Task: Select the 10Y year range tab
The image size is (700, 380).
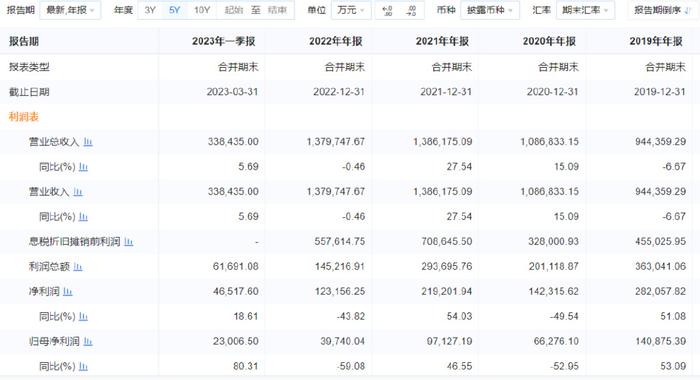Action: 202,10
